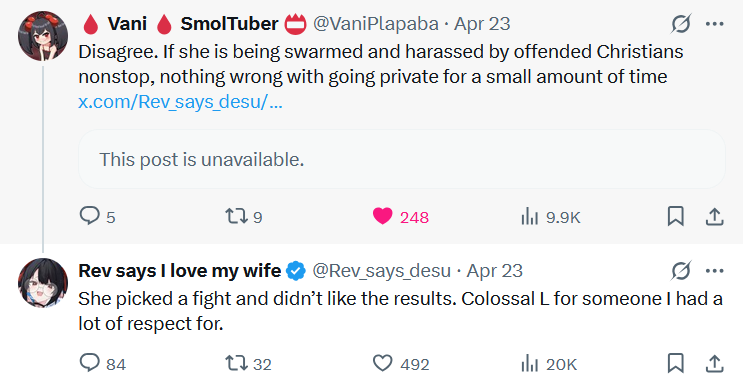Open the unavailable quoted post card

click(402, 159)
